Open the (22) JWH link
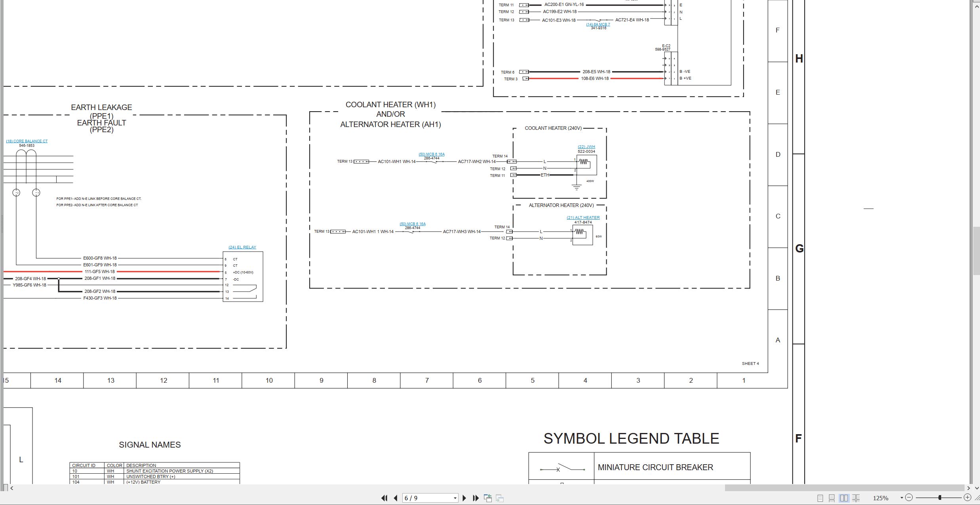Viewport: 980px width, 505px height. (586, 147)
